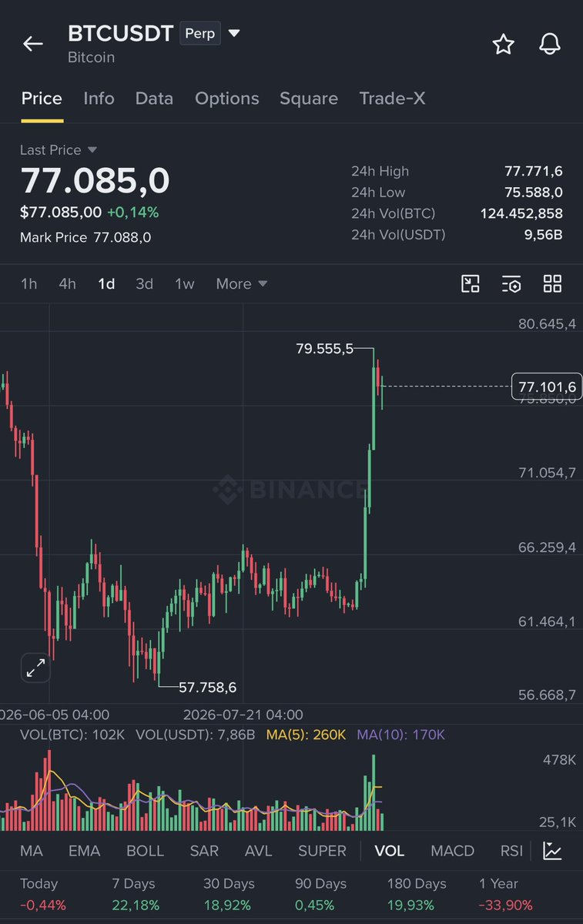Enable the MACD sub-indicator
The image size is (583, 924).
[452, 851]
